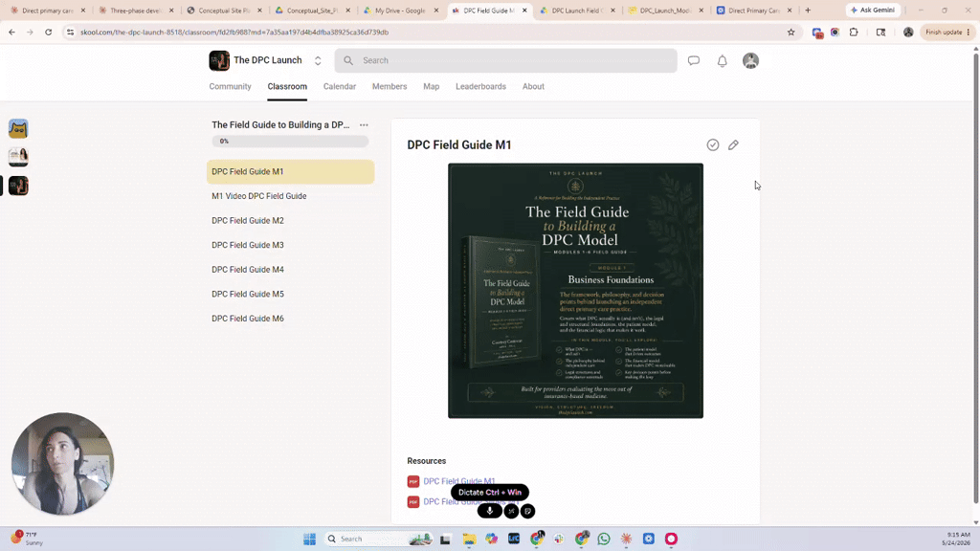Image resolution: width=980 pixels, height=551 pixels.
Task: Click the middle dictation overlay icon
Action: (x=511, y=511)
